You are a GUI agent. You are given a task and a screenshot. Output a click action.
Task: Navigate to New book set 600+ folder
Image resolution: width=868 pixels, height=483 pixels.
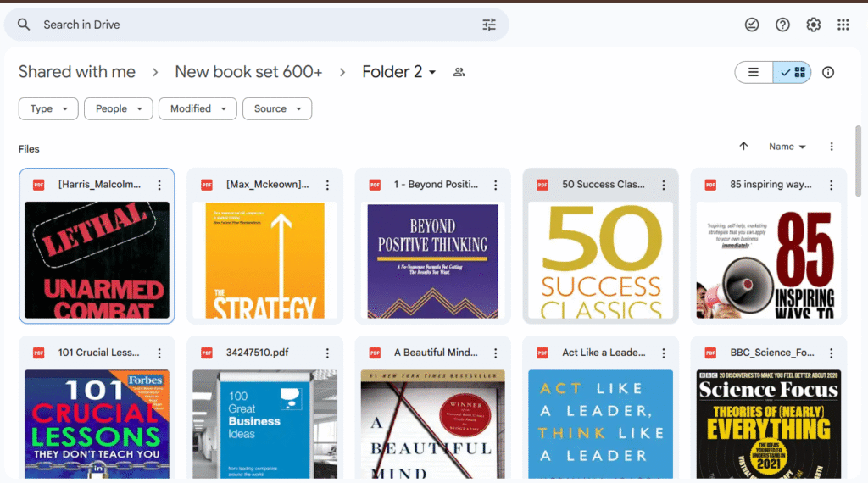pyautogui.click(x=248, y=72)
